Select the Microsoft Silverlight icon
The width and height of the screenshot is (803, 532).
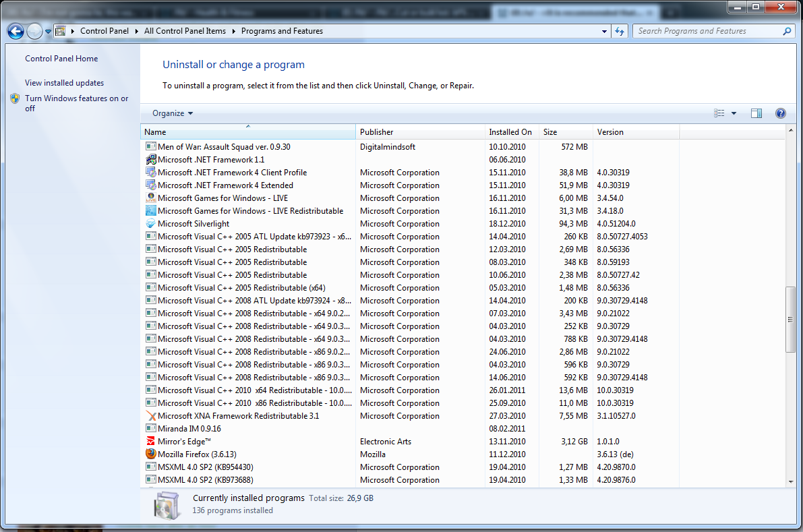pyautogui.click(x=150, y=223)
